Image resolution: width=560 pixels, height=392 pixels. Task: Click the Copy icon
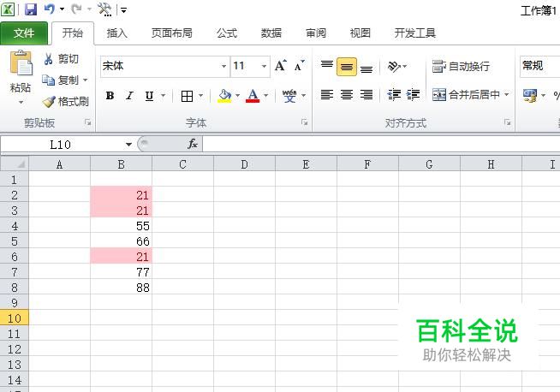[48, 80]
